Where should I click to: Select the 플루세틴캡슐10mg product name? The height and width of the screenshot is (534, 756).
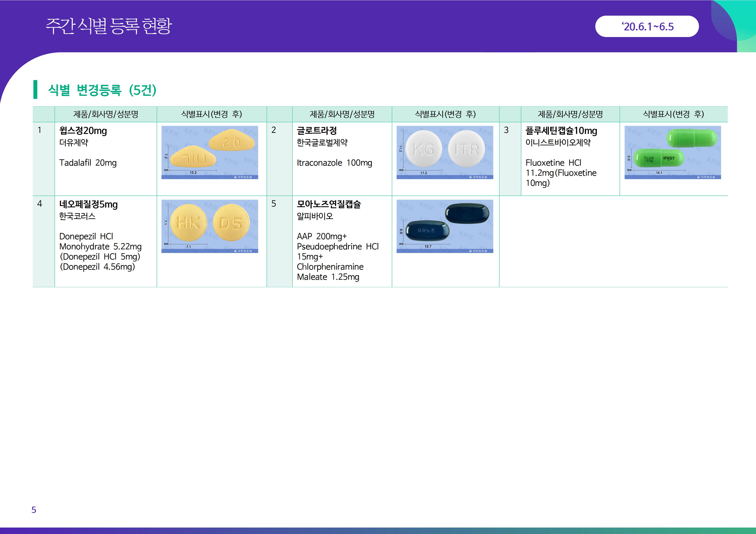[x=561, y=131]
